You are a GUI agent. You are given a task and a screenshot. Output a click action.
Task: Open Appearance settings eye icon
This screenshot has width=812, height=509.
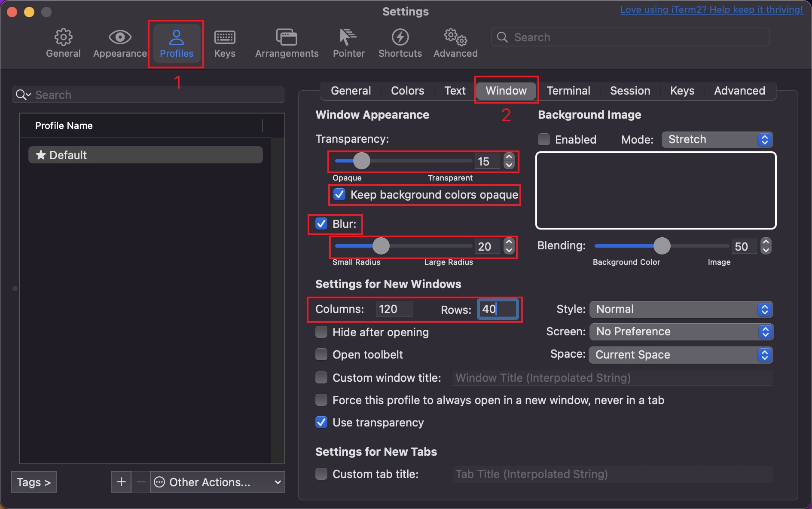pyautogui.click(x=120, y=37)
